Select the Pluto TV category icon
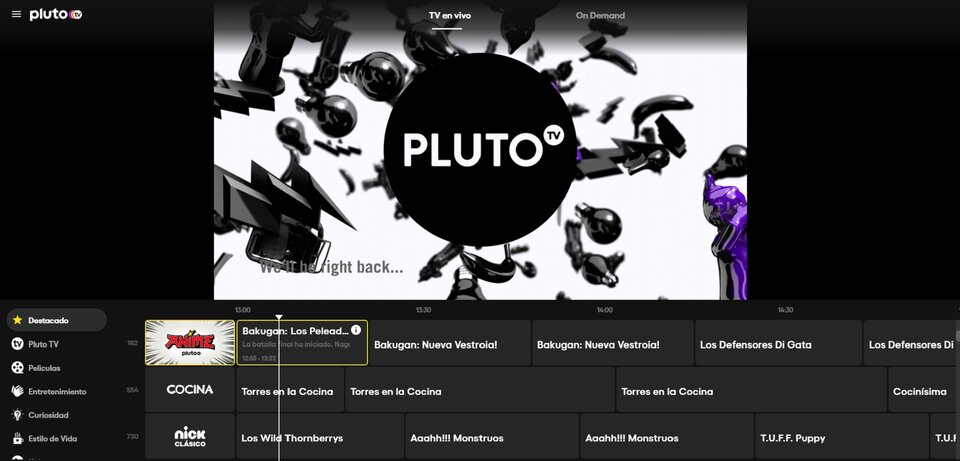 (17, 344)
